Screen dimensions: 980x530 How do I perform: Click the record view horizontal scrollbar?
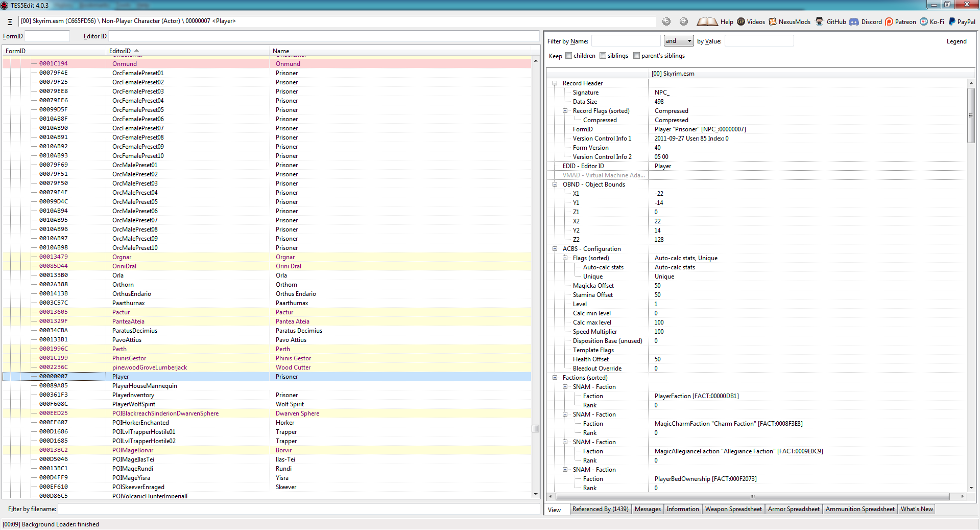point(752,496)
